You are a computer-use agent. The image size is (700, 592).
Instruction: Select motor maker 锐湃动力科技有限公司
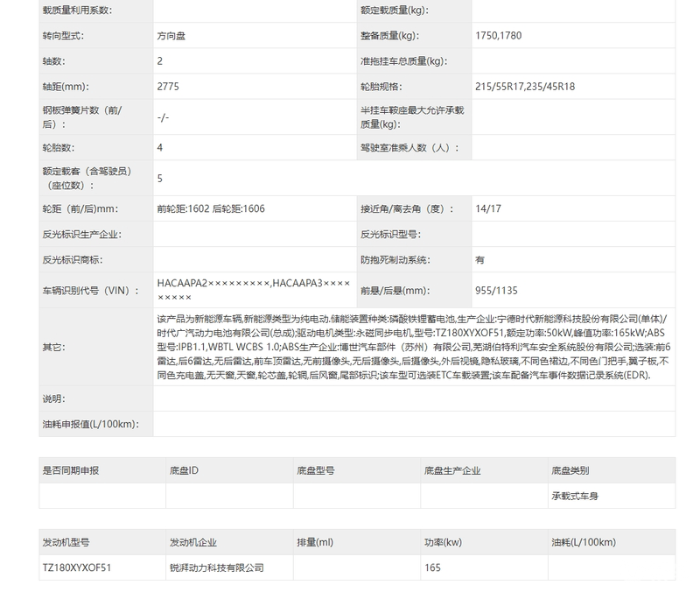pos(216,567)
